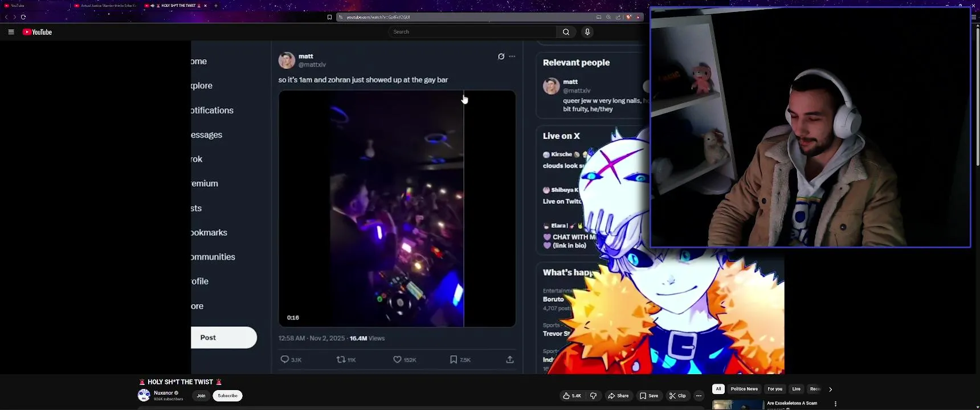Go to YouTube home via the logo
The image size is (980, 410).
click(x=37, y=32)
